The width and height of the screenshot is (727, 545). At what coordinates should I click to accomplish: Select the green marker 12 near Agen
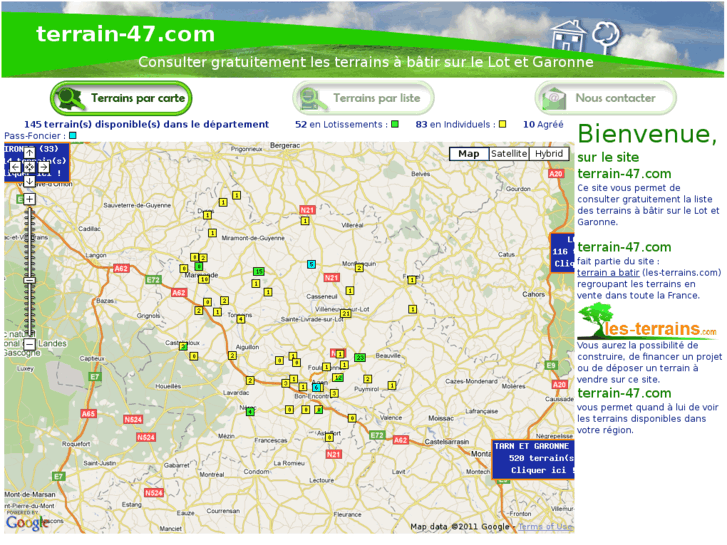point(338,378)
